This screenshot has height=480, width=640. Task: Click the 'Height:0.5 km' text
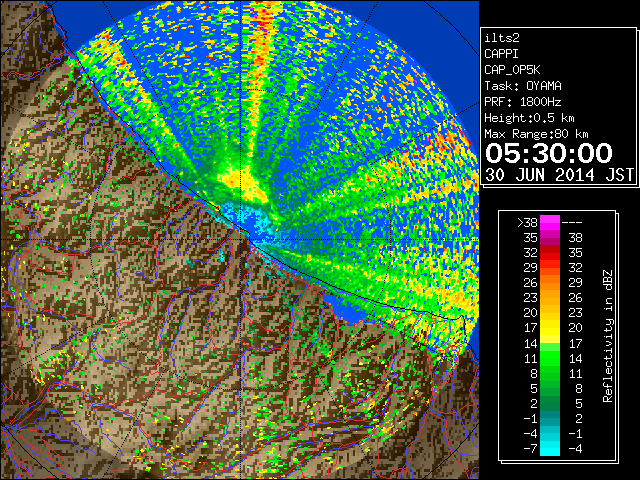click(x=529, y=118)
